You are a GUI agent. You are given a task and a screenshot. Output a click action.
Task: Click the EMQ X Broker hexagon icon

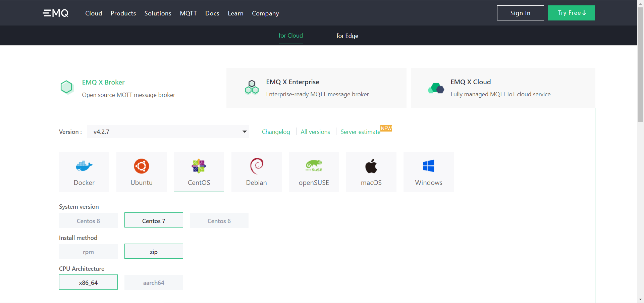(x=66, y=87)
